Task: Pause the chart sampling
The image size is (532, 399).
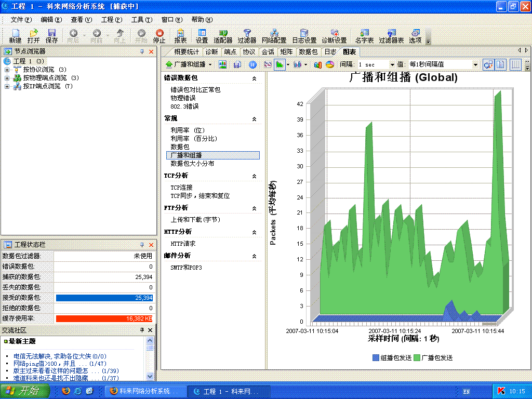Action: [x=252, y=64]
